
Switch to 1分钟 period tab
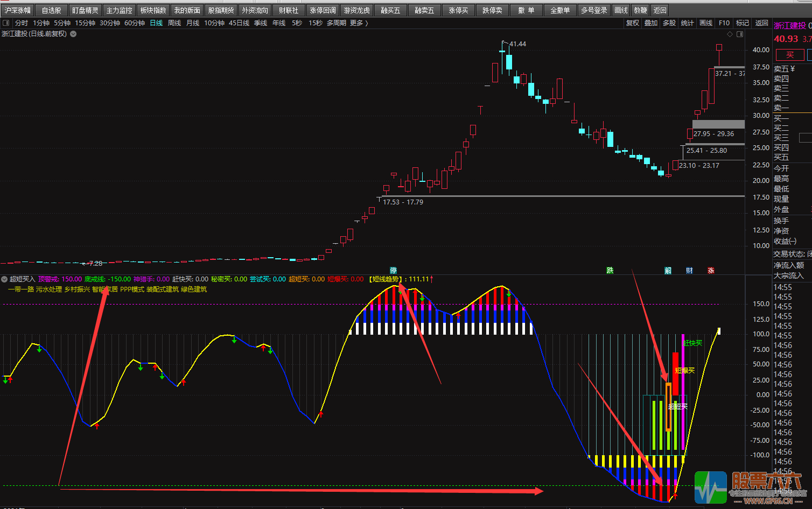pos(41,23)
